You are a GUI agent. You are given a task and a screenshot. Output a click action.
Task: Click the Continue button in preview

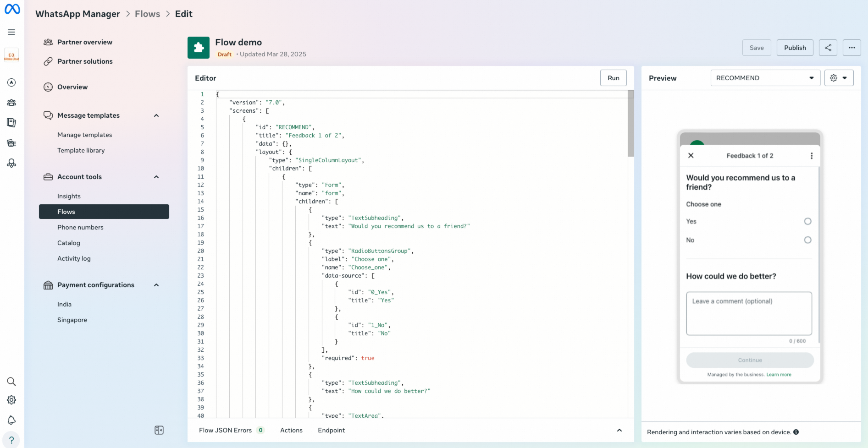(750, 360)
